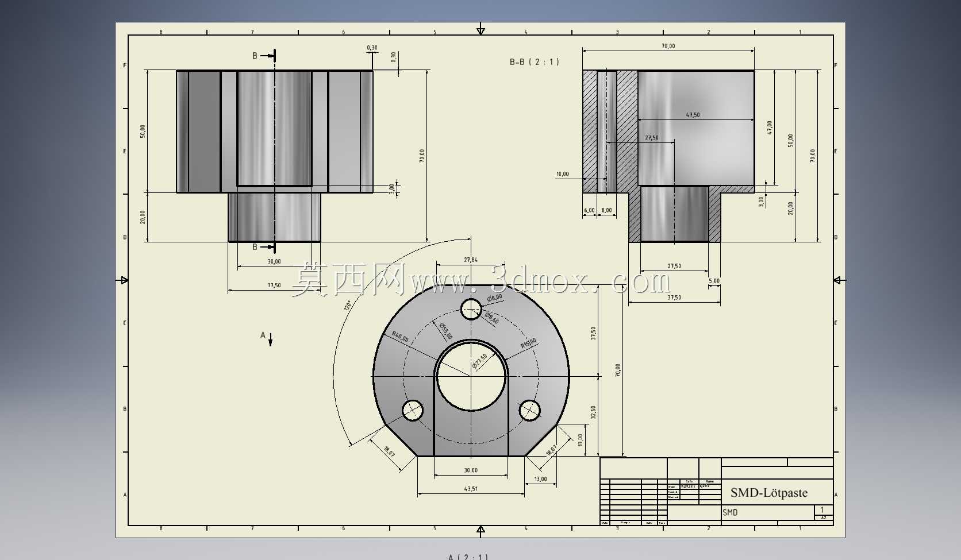Click the SMD-Lötpaste title in the title block

769,493
